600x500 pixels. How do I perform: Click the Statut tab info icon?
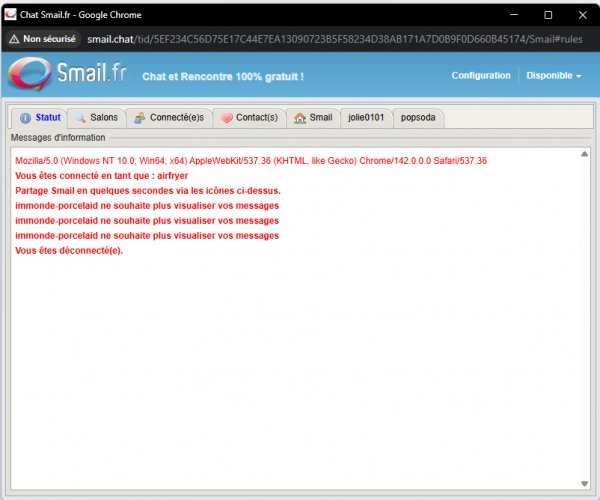pos(25,118)
